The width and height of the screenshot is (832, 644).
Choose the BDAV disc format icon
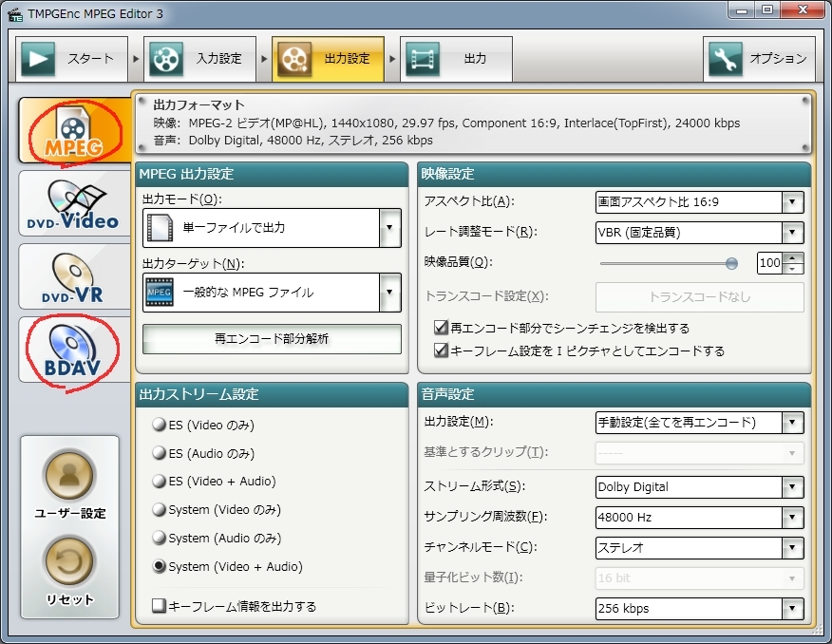(x=73, y=351)
